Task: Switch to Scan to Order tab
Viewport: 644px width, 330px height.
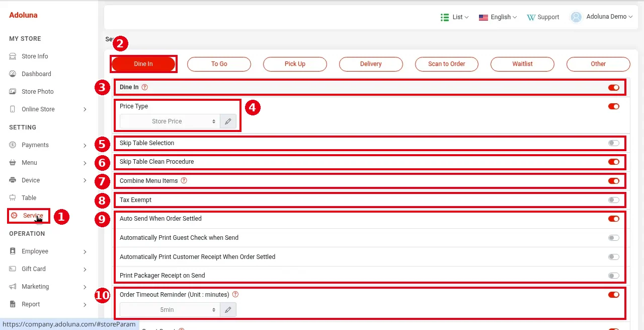Action: point(447,64)
